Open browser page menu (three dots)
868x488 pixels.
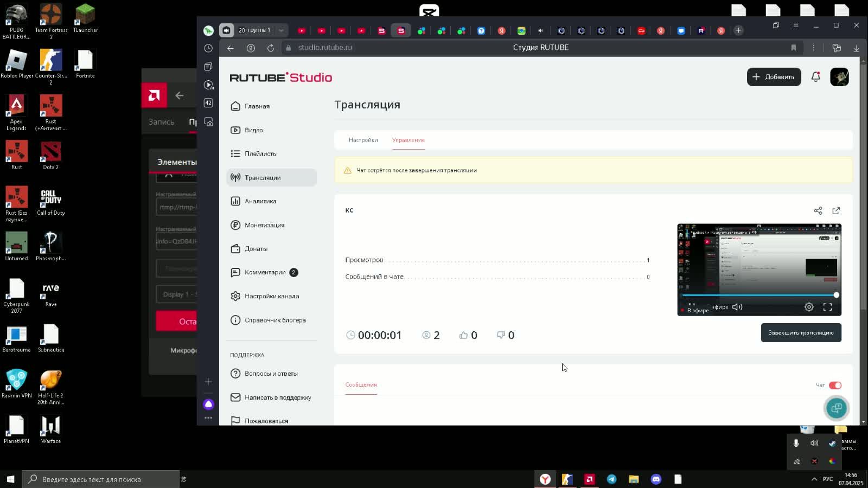coord(813,48)
